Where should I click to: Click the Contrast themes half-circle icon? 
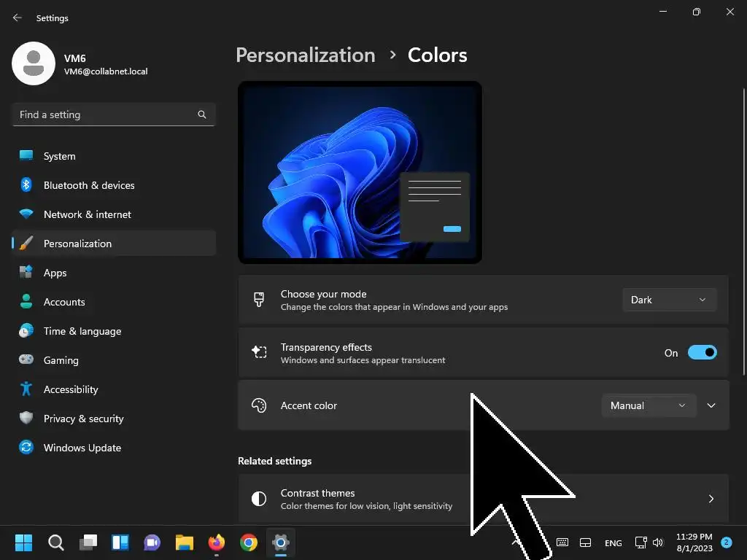[x=259, y=499]
